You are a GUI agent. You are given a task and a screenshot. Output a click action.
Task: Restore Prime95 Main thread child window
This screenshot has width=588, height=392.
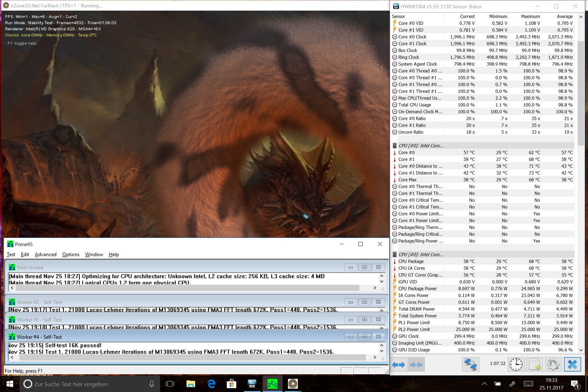364,267
